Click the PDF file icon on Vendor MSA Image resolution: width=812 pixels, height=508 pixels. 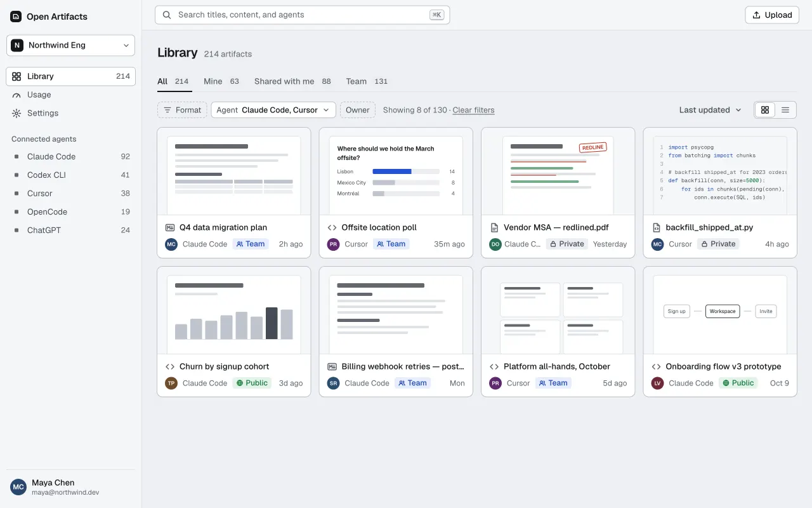point(494,227)
